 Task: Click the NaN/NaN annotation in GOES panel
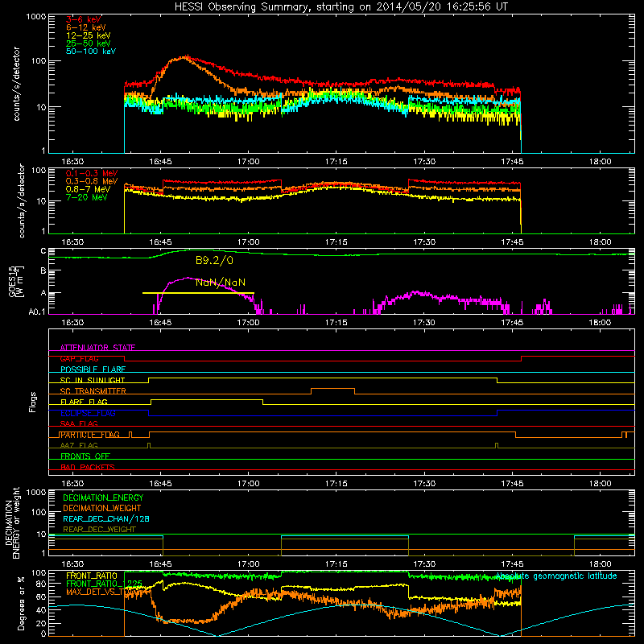[x=221, y=283]
